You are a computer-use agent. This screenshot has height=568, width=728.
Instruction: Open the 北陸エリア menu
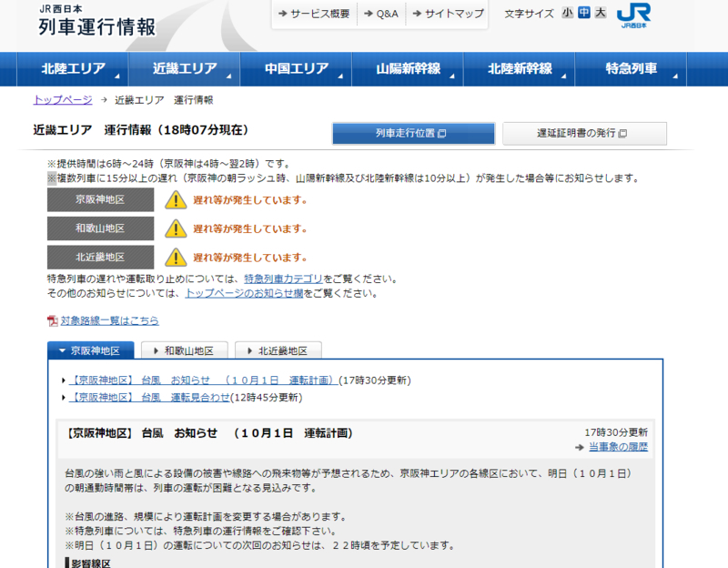click(x=73, y=69)
